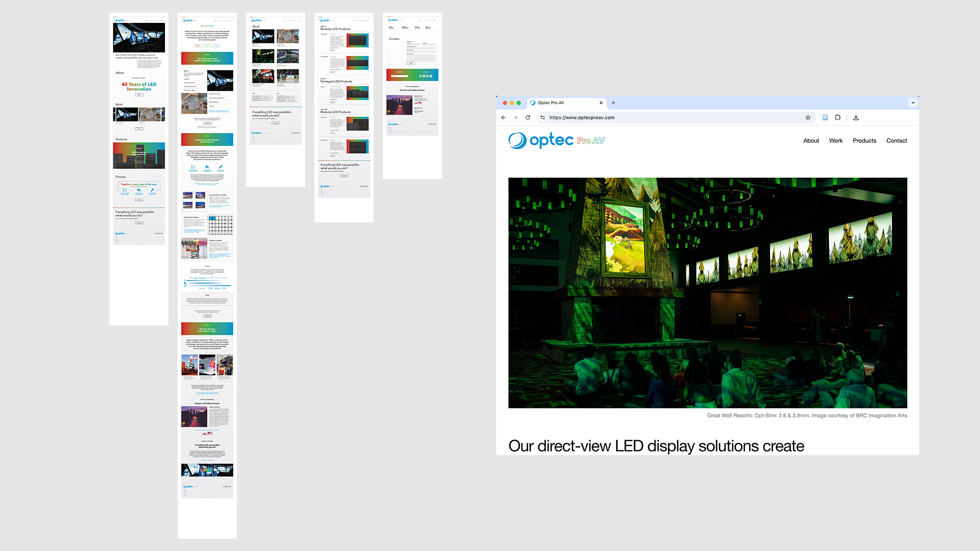Click the LED panel grid image in About mockup

click(x=220, y=225)
